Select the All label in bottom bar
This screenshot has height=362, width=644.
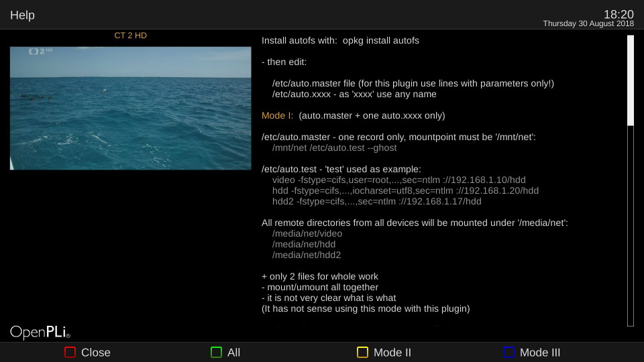(x=233, y=353)
